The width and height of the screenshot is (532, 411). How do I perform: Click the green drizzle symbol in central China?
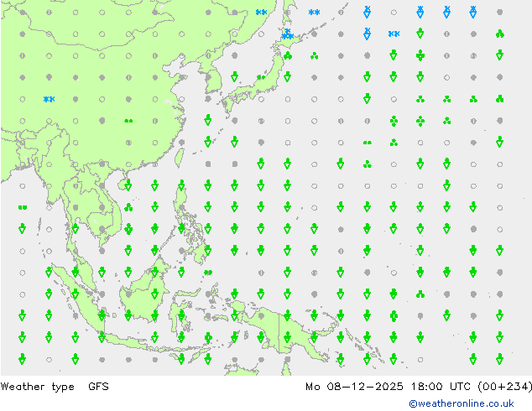(128, 121)
